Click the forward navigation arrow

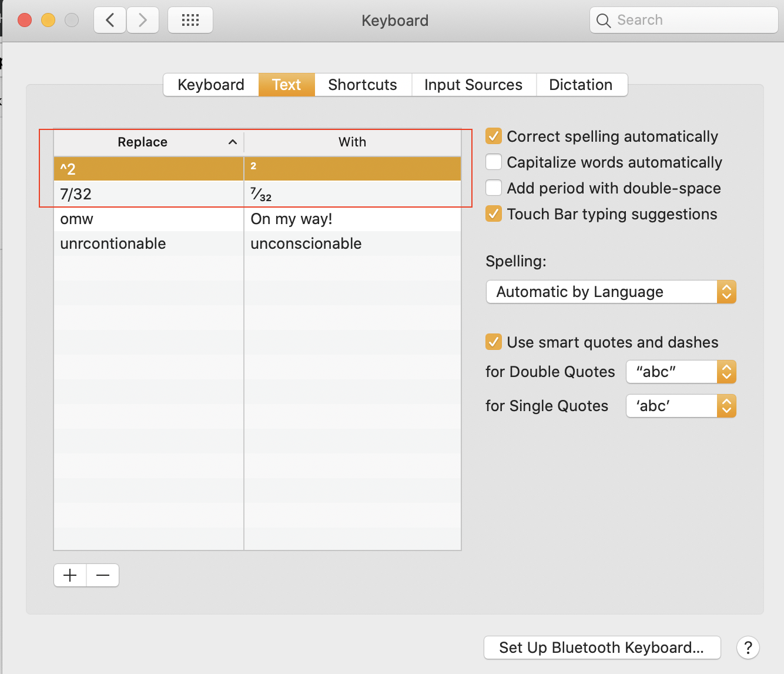point(143,21)
